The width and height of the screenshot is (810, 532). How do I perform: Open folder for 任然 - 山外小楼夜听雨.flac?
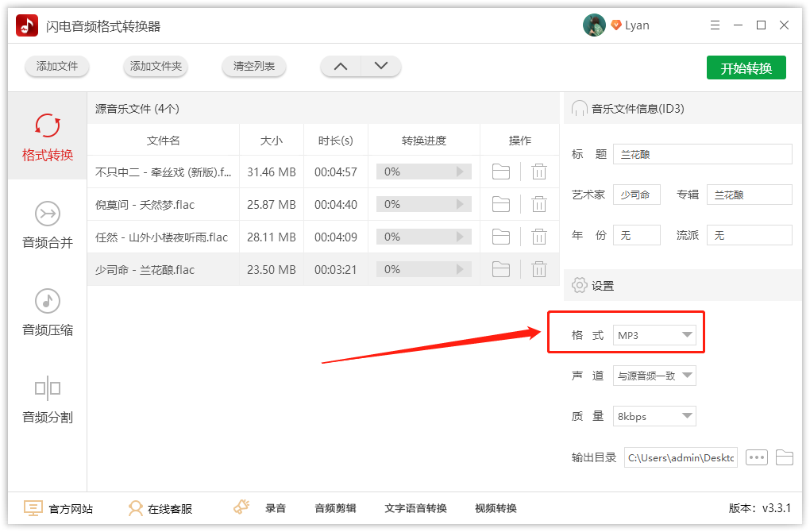pos(501,237)
